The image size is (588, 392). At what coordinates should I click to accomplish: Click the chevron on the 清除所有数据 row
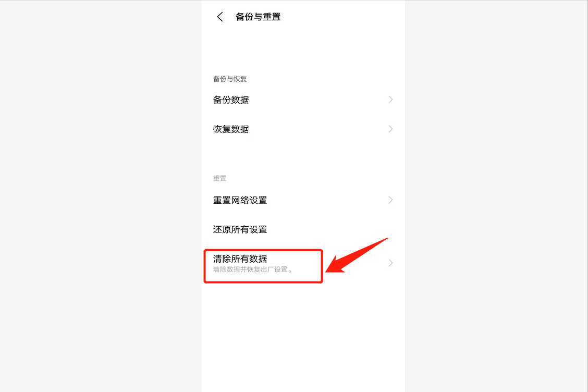[x=391, y=263]
